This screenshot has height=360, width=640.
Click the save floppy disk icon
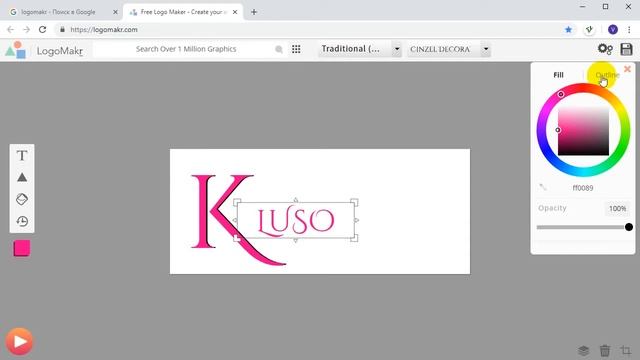pyautogui.click(x=627, y=49)
